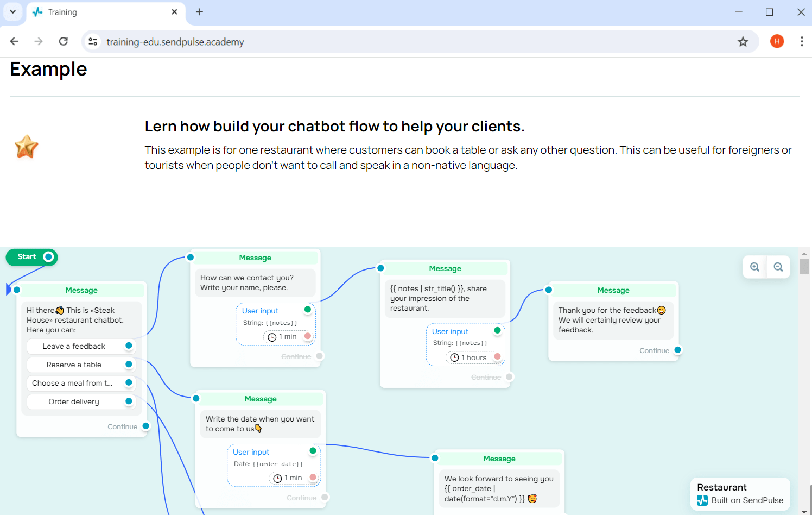Click the connector dot beside Order delivery
This screenshot has height=515, width=812.
pos(129,401)
